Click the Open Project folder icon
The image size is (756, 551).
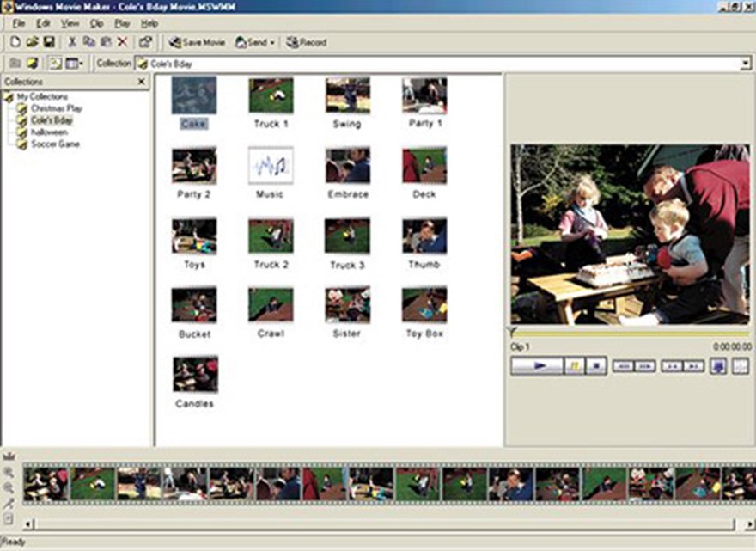click(32, 42)
